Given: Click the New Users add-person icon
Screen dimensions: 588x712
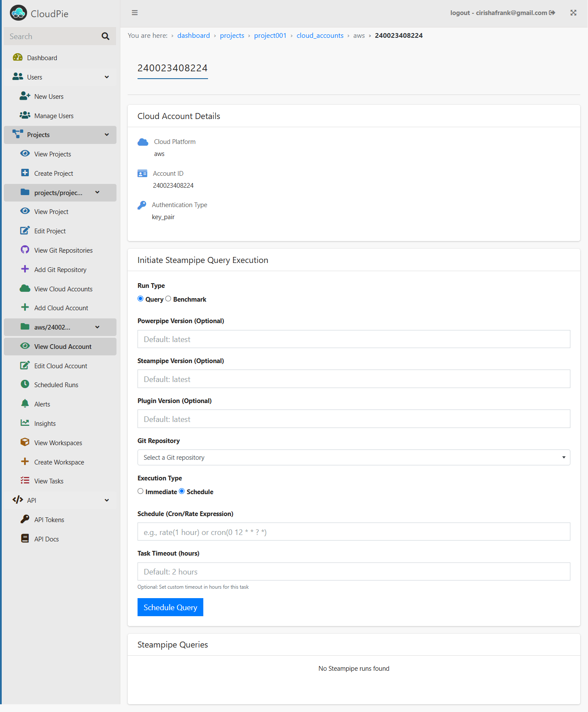Looking at the screenshot, I should pyautogui.click(x=25, y=96).
